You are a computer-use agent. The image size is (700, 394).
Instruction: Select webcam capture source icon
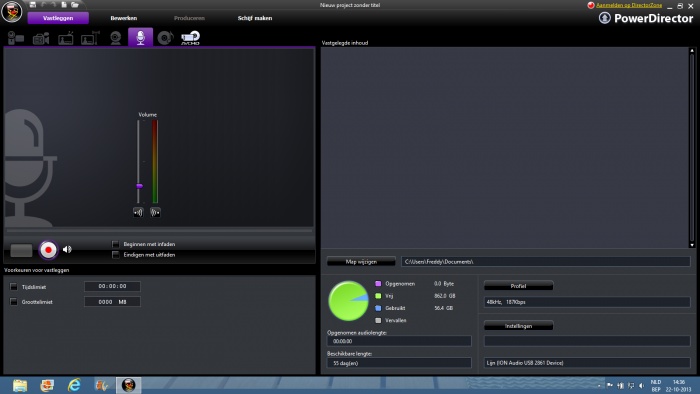click(x=116, y=38)
